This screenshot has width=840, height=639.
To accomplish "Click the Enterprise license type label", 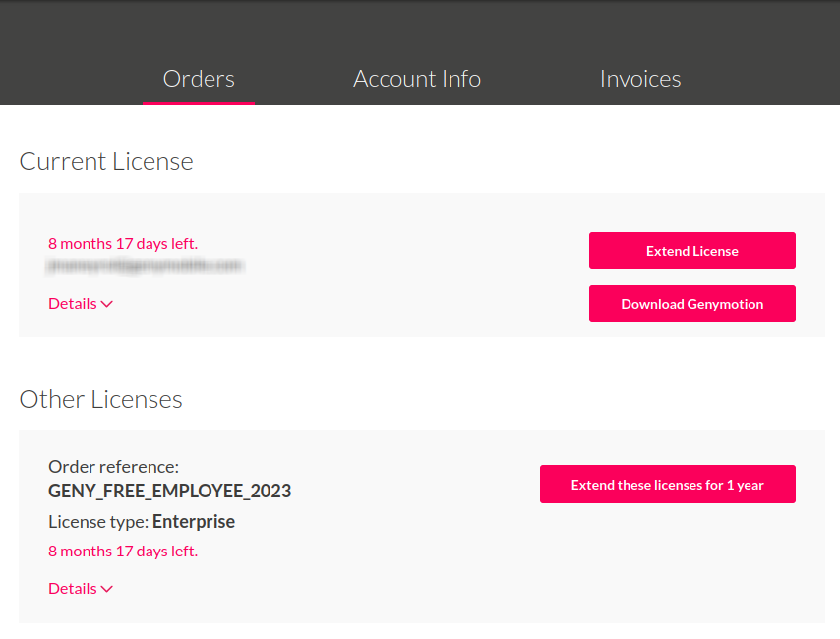I will (193, 521).
